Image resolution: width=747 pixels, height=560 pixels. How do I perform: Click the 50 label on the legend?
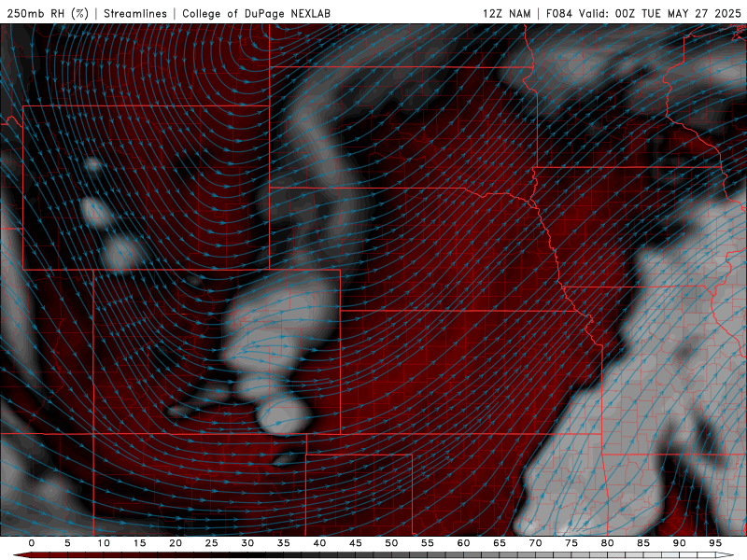(x=391, y=543)
